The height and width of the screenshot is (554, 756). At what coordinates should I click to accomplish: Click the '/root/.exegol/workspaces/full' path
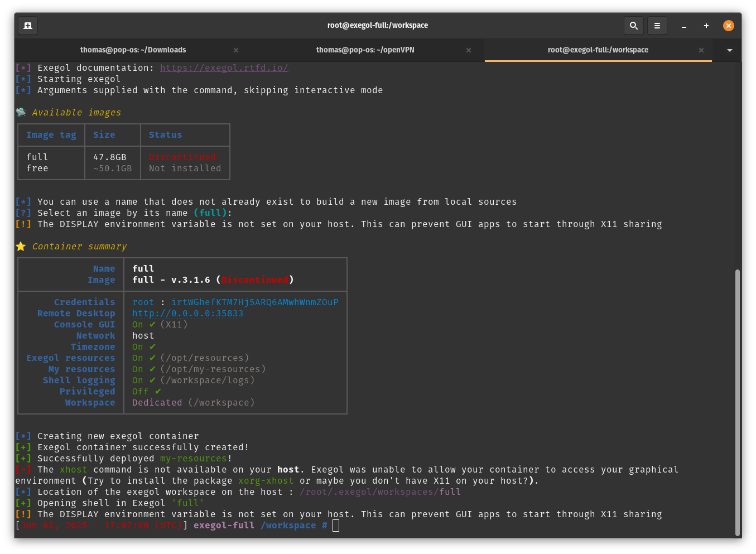click(x=381, y=492)
